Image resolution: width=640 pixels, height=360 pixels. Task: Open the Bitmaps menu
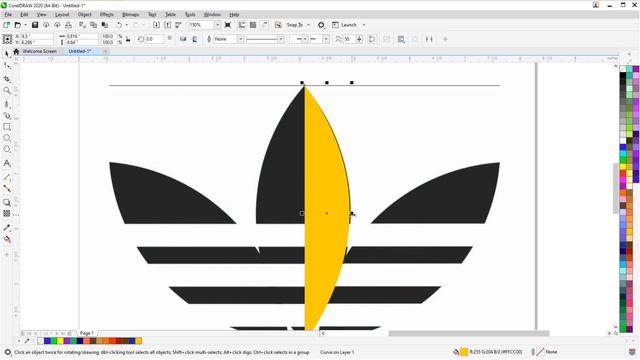[131, 15]
